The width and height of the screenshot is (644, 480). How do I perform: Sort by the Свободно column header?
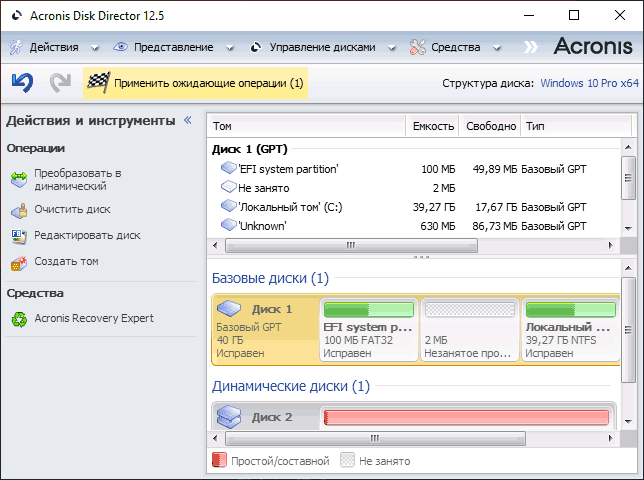(490, 126)
